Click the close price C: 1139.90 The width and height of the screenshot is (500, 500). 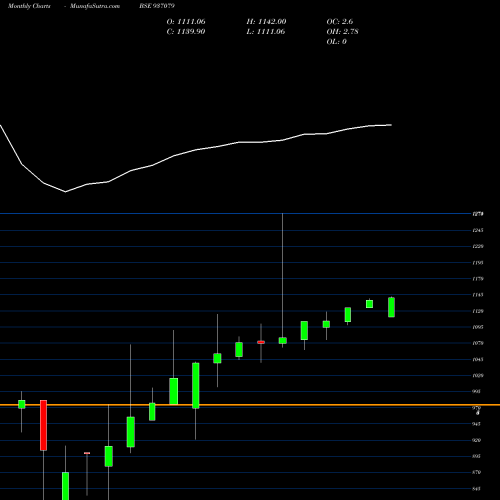(186, 32)
